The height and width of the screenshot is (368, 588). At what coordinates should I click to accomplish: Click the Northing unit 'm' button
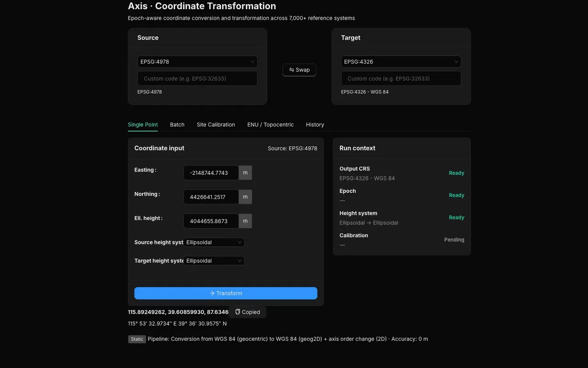pos(245,197)
